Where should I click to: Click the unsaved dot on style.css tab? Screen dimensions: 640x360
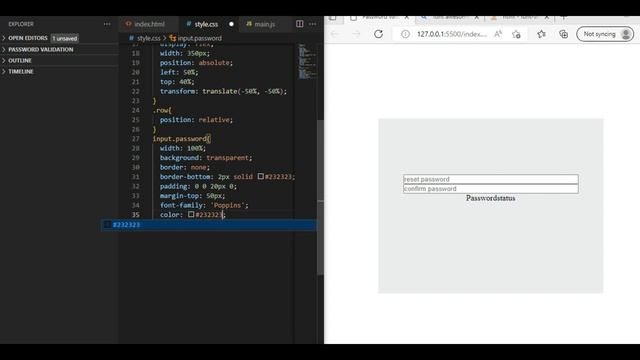[x=231, y=24]
